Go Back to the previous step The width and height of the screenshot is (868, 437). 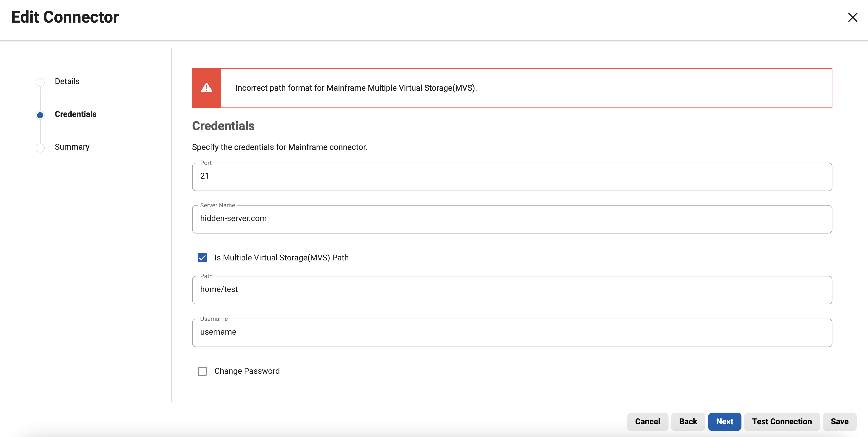[x=688, y=422]
